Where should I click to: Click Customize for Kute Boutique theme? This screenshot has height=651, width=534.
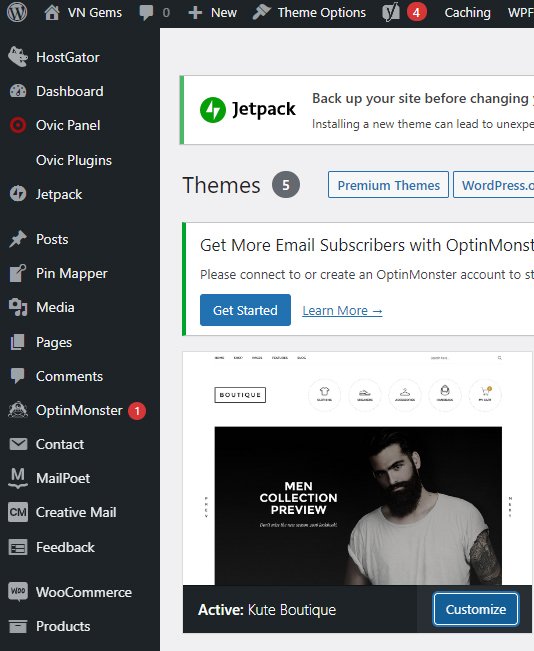pyautogui.click(x=476, y=609)
